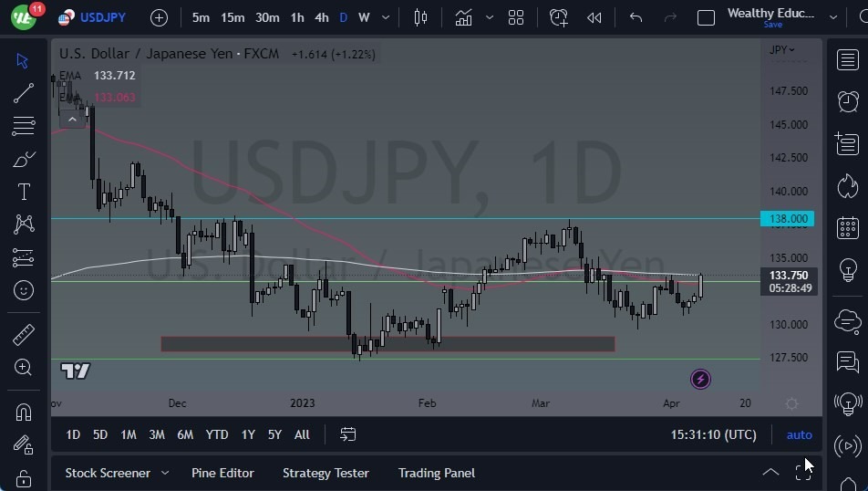Expand the indicator templates dropdown arrow

tap(490, 17)
